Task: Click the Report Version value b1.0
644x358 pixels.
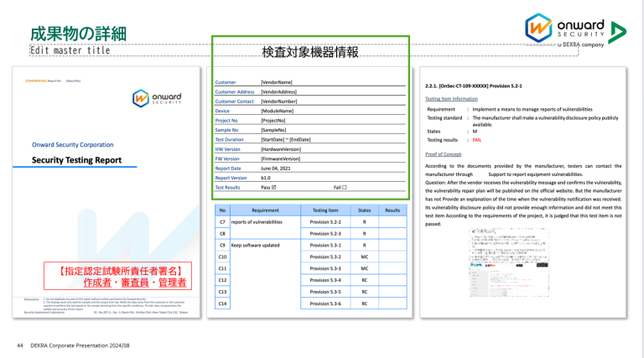Action: (266, 178)
